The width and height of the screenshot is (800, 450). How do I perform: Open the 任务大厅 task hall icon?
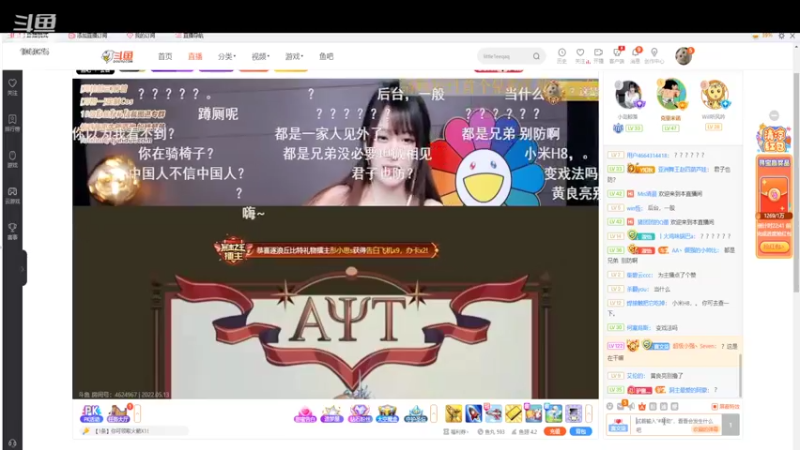coord(118,413)
